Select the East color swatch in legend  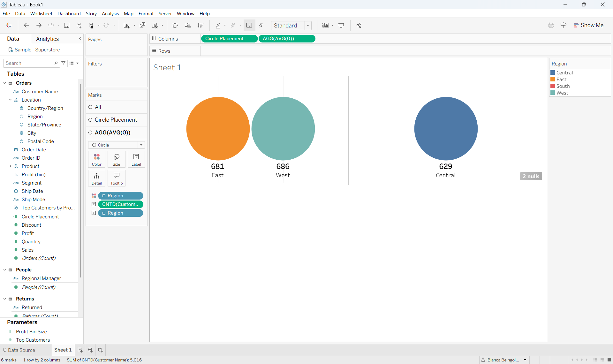click(553, 80)
